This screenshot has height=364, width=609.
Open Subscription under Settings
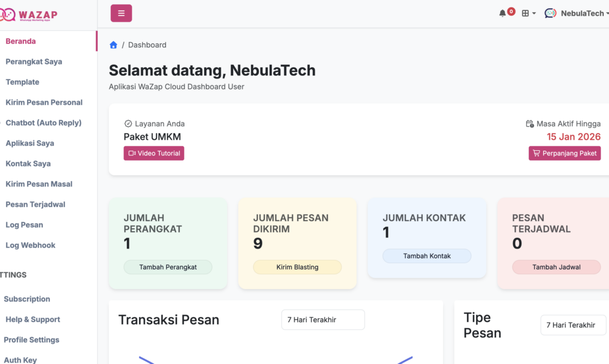pos(27,299)
